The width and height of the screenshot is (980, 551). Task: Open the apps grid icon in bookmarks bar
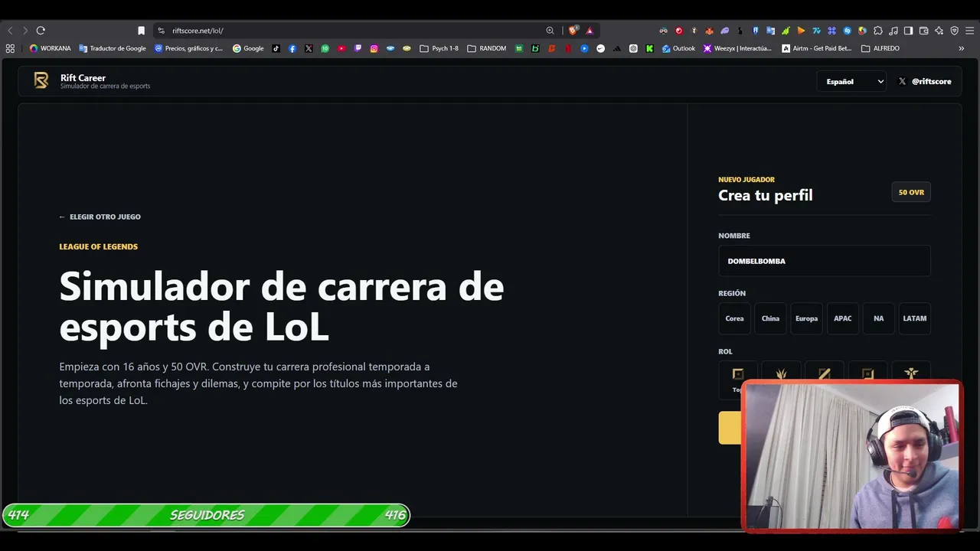tap(10, 48)
